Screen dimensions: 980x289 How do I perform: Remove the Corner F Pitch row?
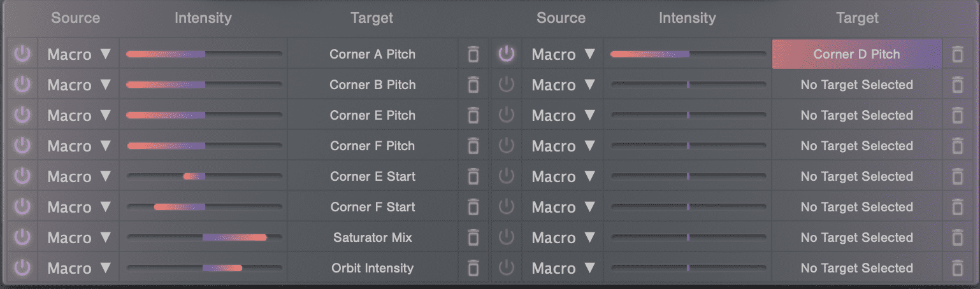(473, 146)
